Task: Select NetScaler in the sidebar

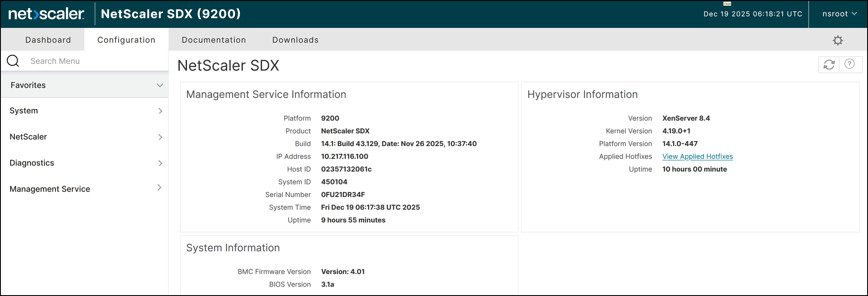Action: click(x=28, y=137)
